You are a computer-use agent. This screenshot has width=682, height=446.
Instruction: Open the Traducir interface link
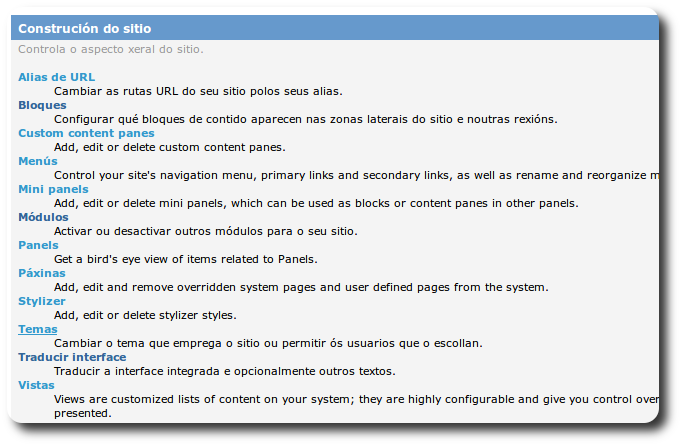[x=72, y=357]
